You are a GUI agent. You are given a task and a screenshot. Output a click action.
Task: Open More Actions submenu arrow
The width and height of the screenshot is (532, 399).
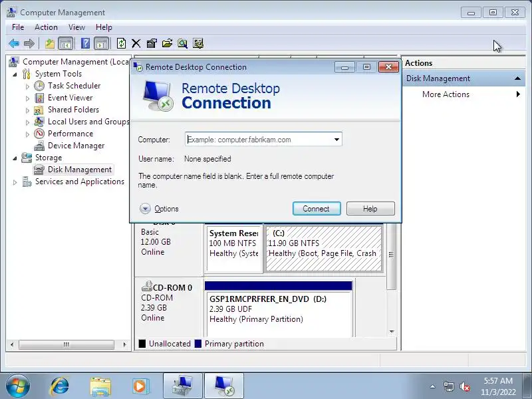click(518, 94)
